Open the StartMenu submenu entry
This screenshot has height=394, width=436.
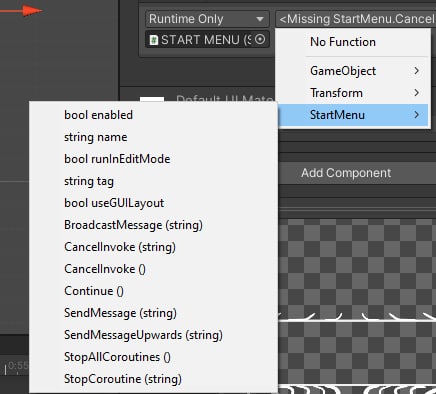(x=353, y=115)
